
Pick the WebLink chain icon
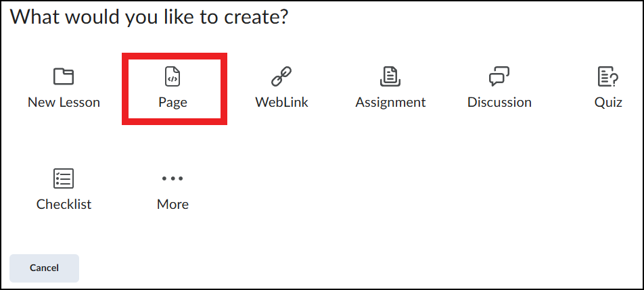pos(281,76)
